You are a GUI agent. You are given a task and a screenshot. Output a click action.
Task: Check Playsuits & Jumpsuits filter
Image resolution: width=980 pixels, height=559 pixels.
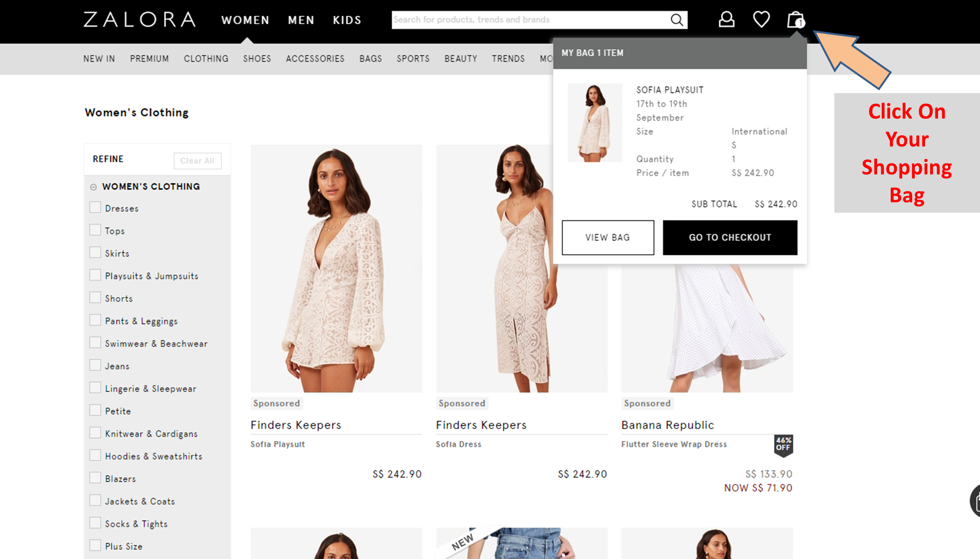pos(95,275)
